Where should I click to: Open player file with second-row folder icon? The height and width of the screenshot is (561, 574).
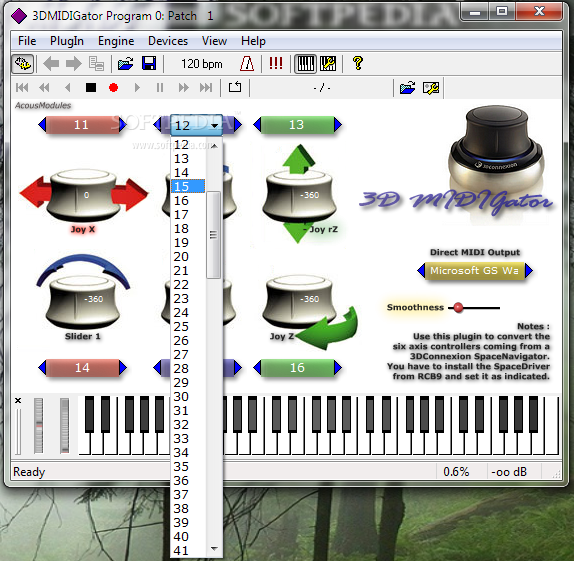[x=407, y=88]
